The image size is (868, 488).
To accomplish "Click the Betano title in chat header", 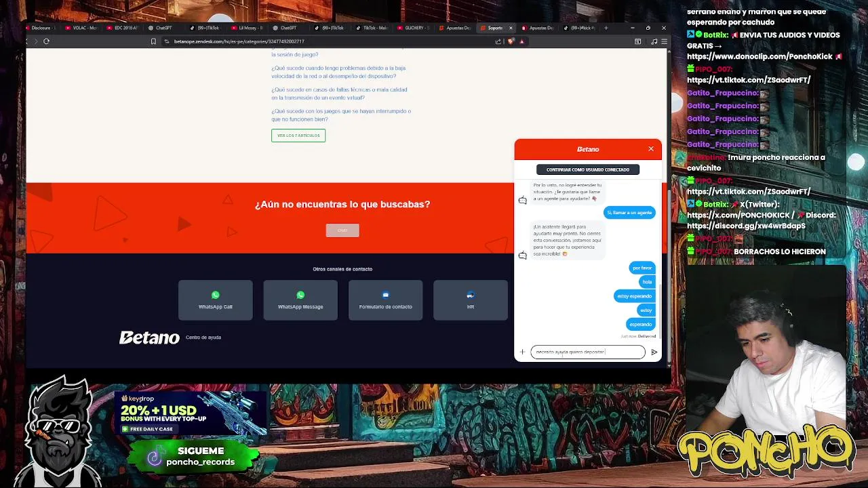I will click(588, 149).
